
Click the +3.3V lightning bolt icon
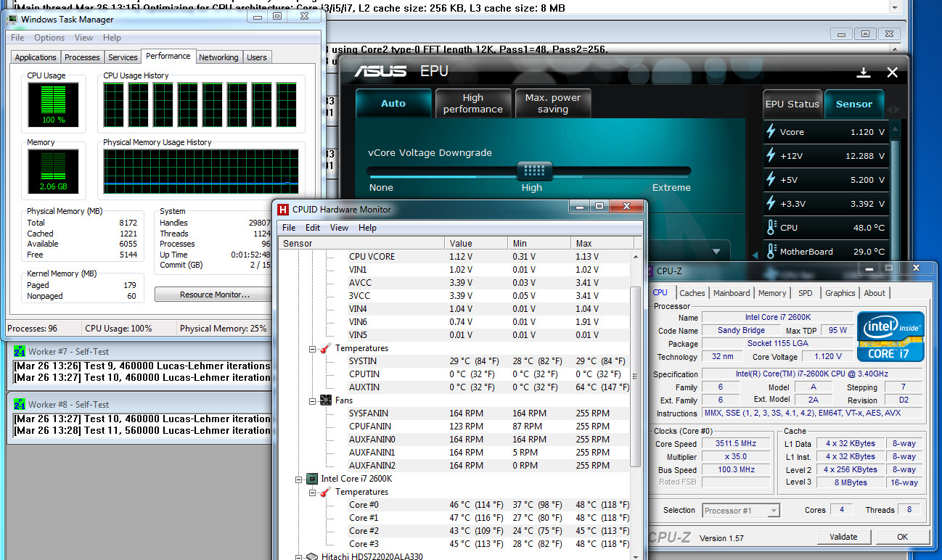771,204
